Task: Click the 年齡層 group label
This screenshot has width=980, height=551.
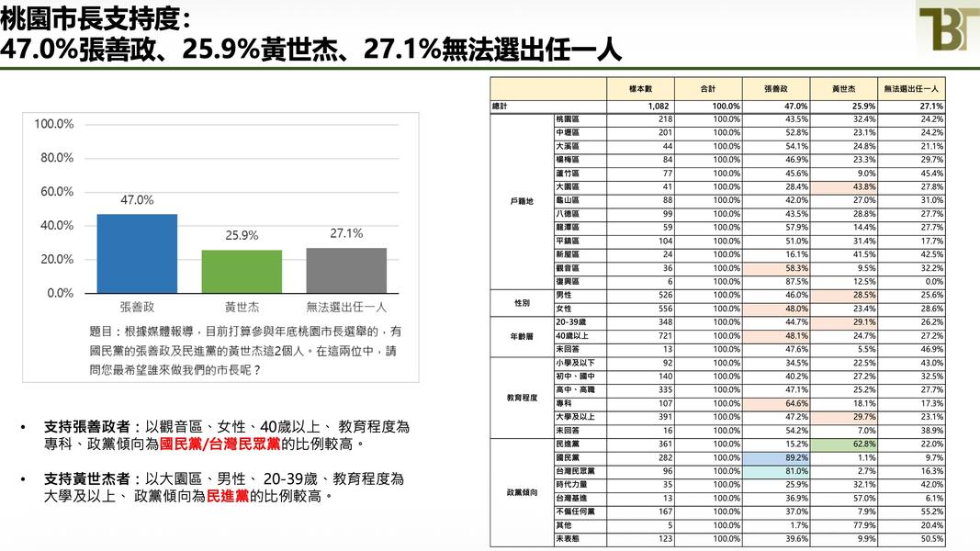Action: click(522, 337)
